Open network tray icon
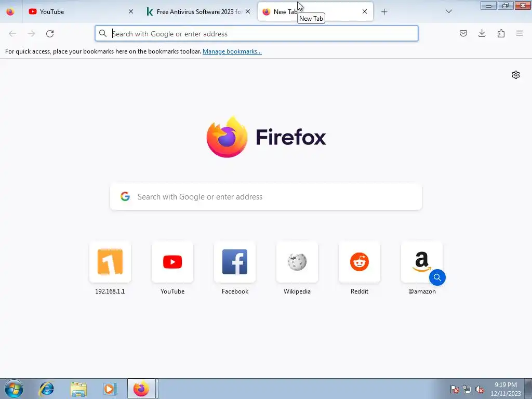This screenshot has width=532, height=399. [x=467, y=389]
